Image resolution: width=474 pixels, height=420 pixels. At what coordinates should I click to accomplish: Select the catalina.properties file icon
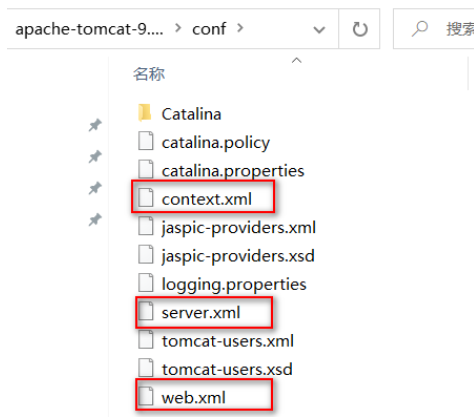(146, 169)
